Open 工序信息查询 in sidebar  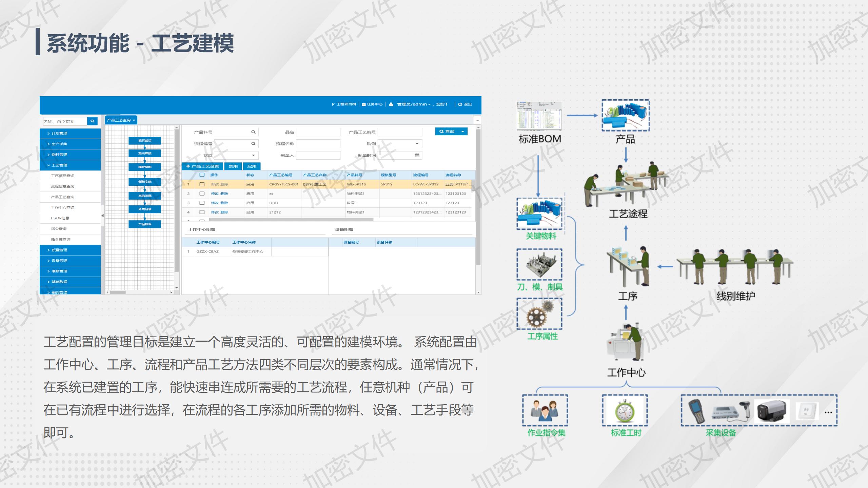pos(70,176)
